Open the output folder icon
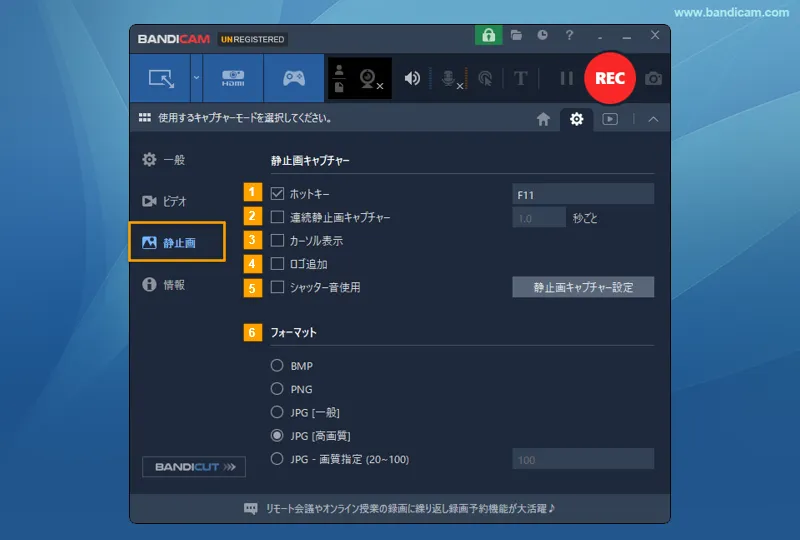 [x=516, y=35]
